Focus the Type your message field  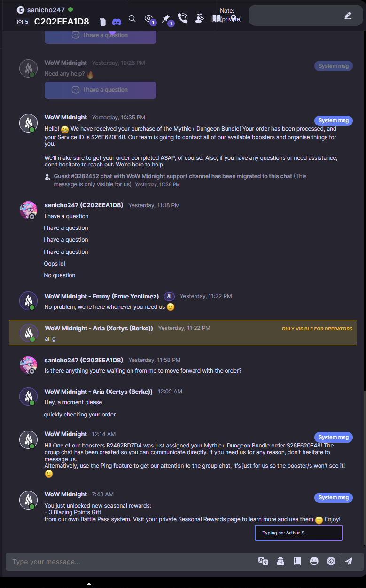132,562
